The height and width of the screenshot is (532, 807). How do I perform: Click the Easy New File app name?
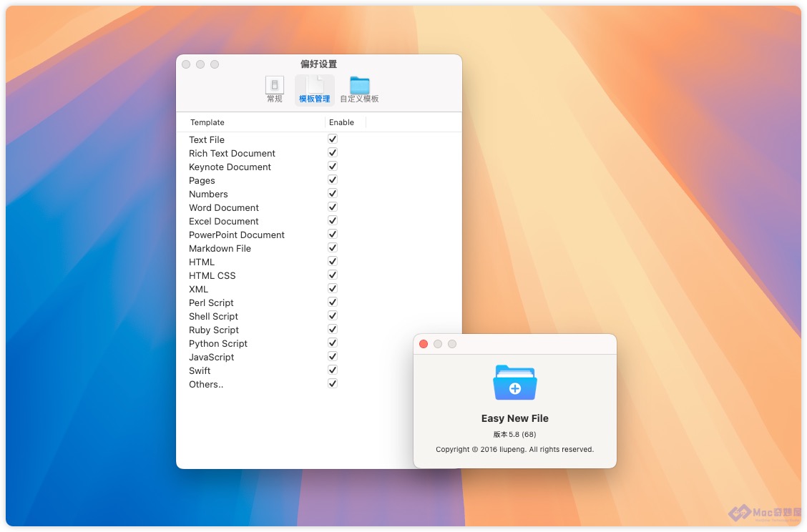514,418
